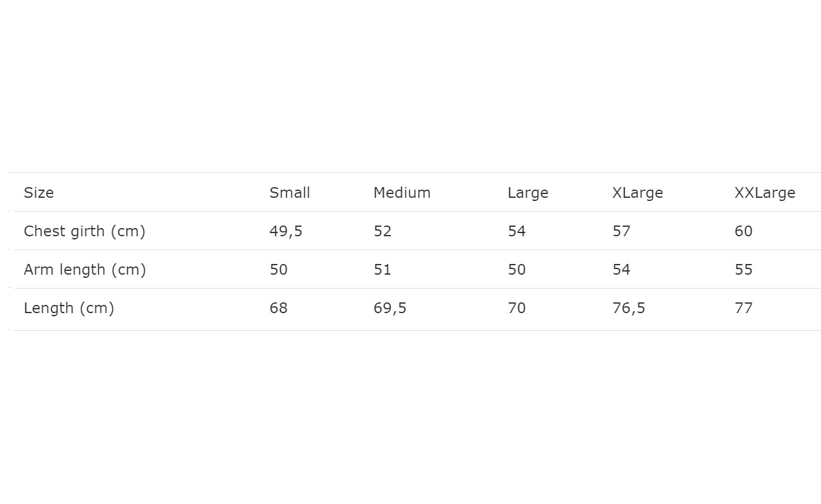Select the Arm length (cm) row label
Viewport: 821px width, 504px height.
click(x=85, y=270)
